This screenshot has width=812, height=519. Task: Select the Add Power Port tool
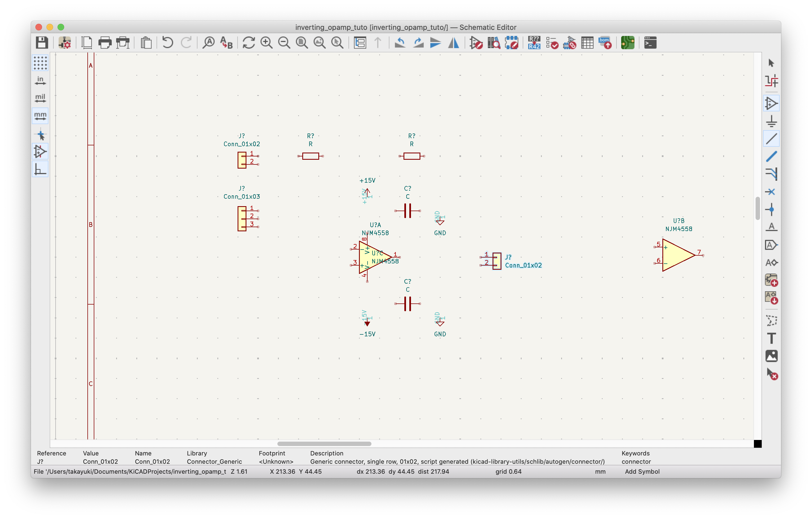point(771,121)
